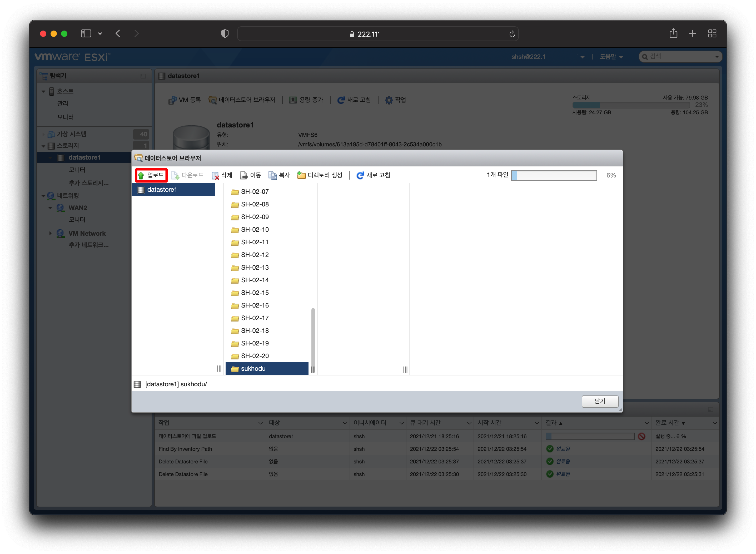Screen dimensions: 756x554
Task: Select the SH-02-15 folder
Action: pos(255,293)
